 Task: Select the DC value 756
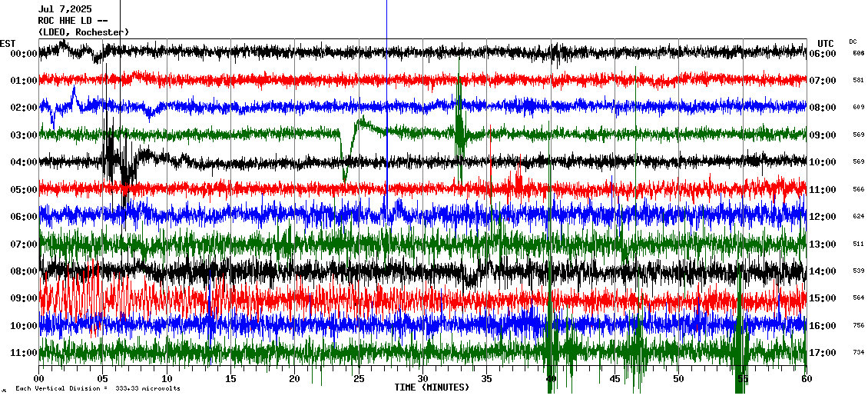point(858,325)
